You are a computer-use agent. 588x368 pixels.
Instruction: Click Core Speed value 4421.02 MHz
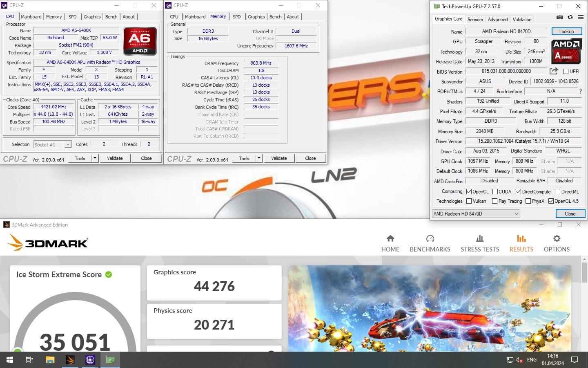tap(53, 107)
